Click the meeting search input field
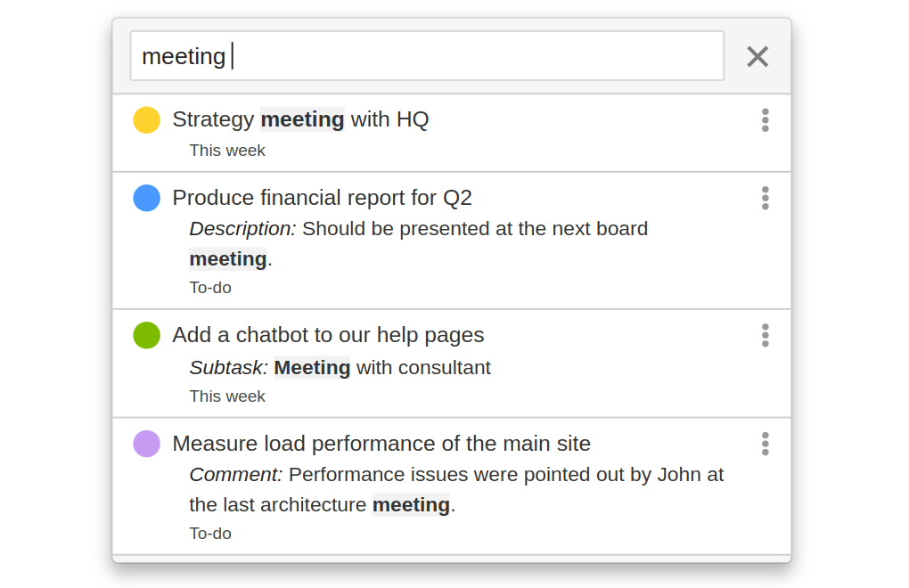 pos(426,56)
